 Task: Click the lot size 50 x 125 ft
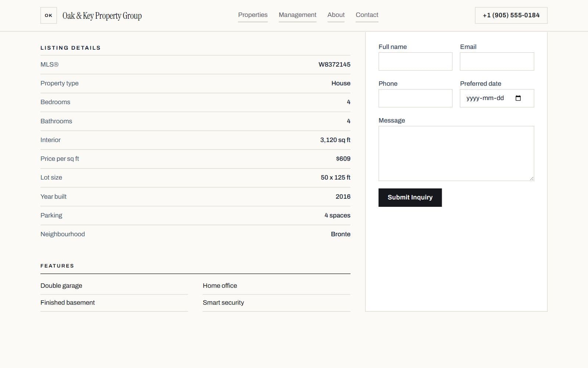336,177
